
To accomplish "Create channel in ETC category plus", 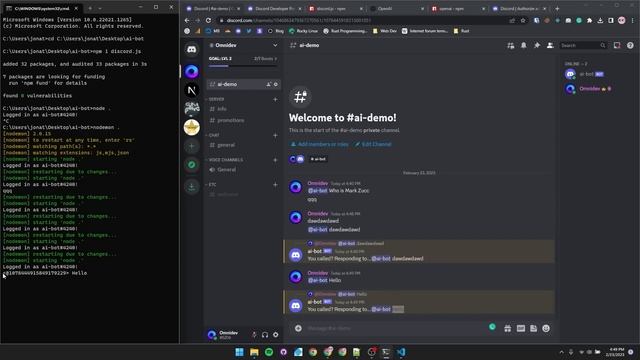I will tap(275, 184).
